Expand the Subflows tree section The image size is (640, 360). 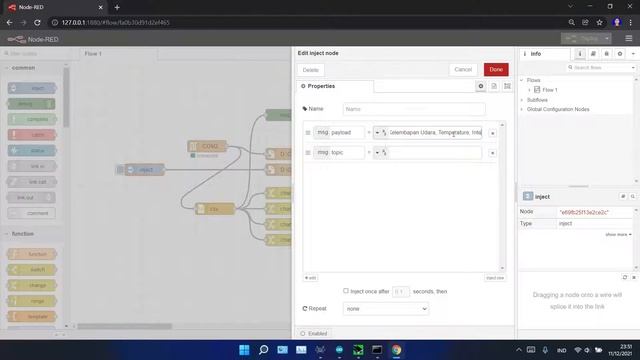[x=522, y=100]
